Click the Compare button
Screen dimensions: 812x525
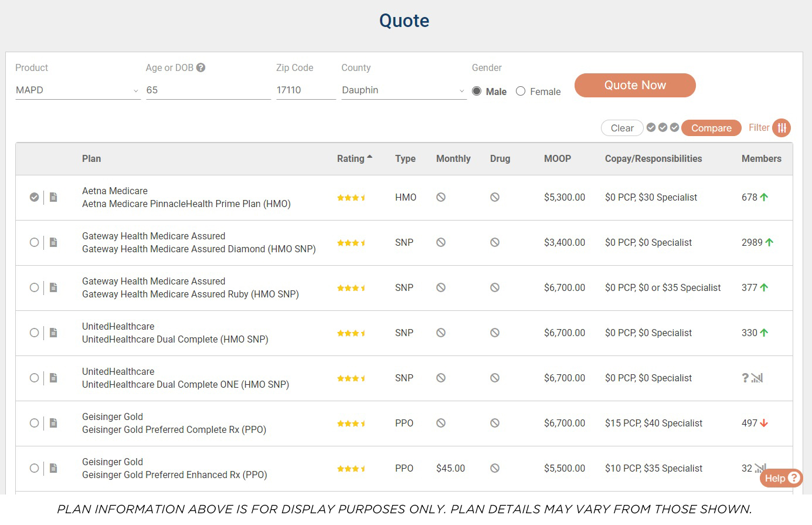pos(711,128)
